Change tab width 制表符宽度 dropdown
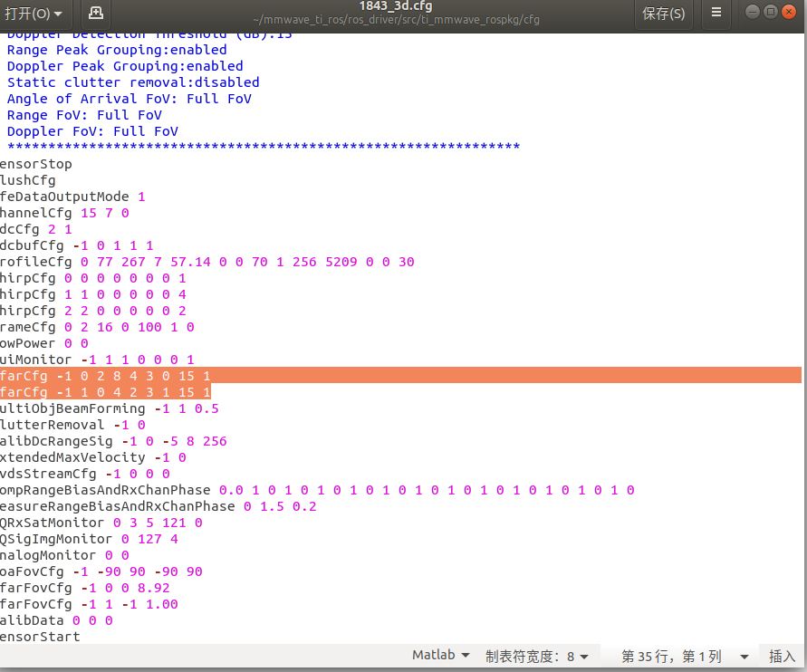 [x=537, y=656]
